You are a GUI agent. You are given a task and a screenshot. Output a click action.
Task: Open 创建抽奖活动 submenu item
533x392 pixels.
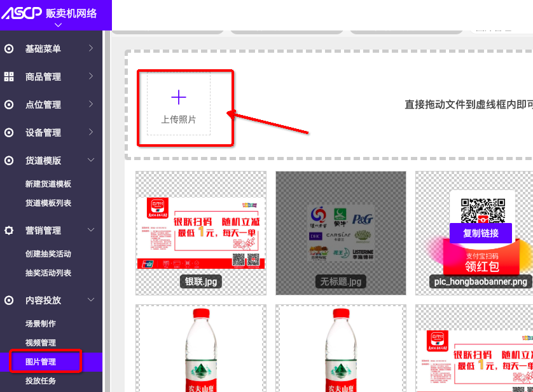48,254
